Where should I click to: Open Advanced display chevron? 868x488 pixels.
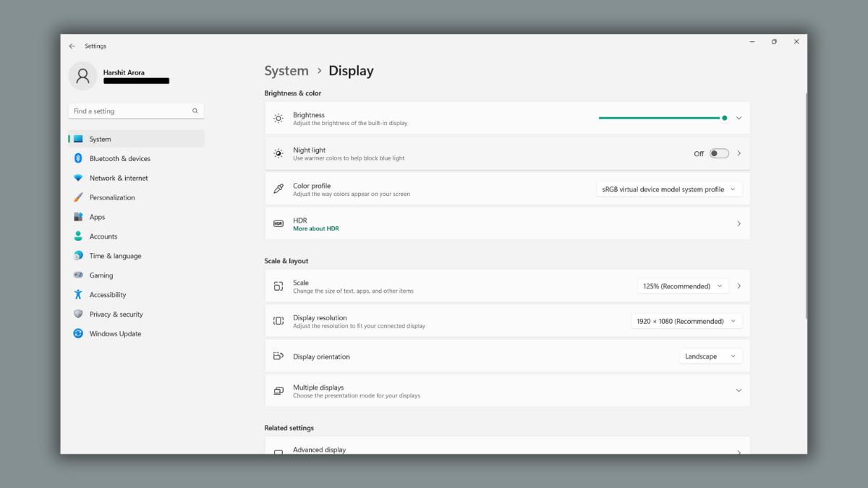[x=739, y=452]
